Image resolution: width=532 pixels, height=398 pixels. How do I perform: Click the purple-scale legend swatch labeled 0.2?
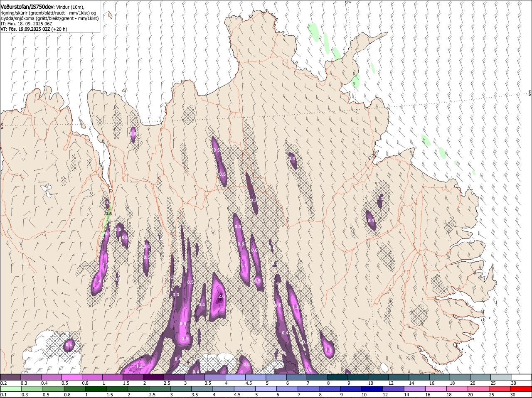(x=10, y=377)
